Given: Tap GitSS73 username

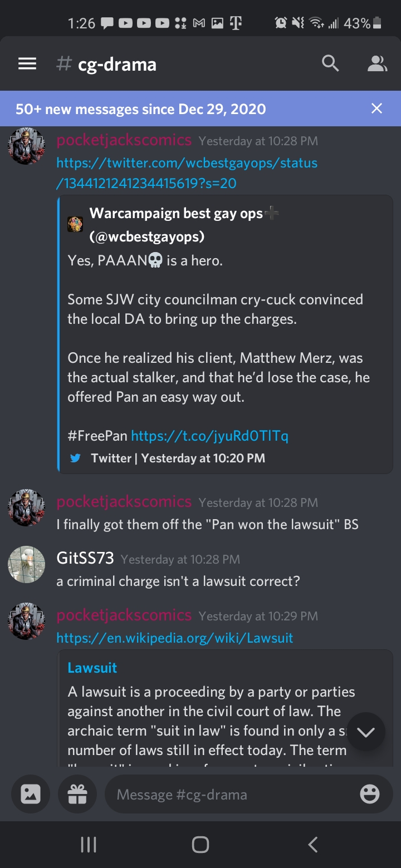Looking at the screenshot, I should coord(85,558).
